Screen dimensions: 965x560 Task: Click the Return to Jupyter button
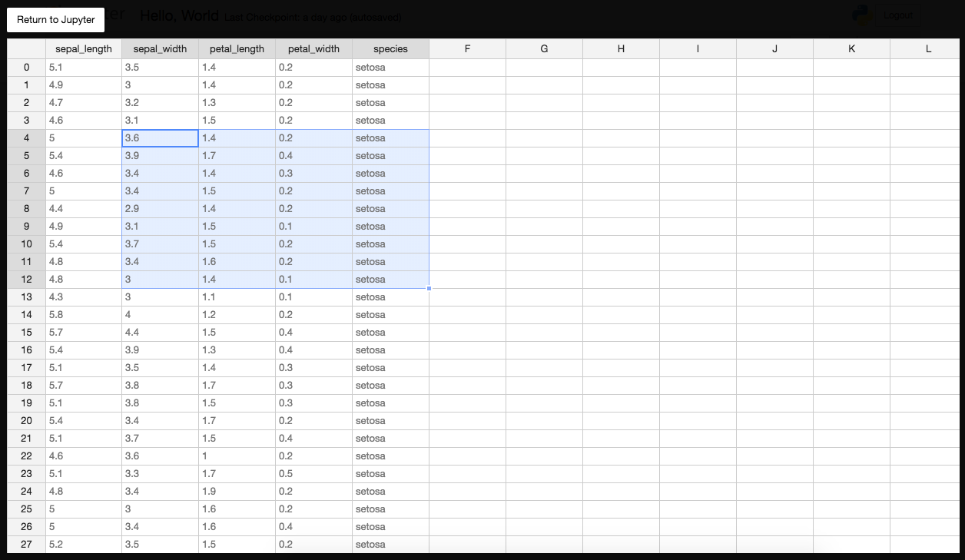tap(55, 20)
